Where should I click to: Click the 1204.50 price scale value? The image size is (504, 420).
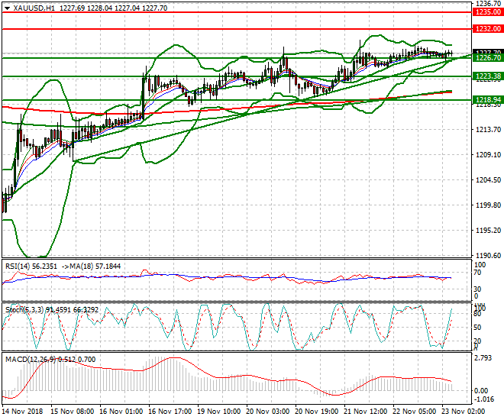[x=488, y=180]
